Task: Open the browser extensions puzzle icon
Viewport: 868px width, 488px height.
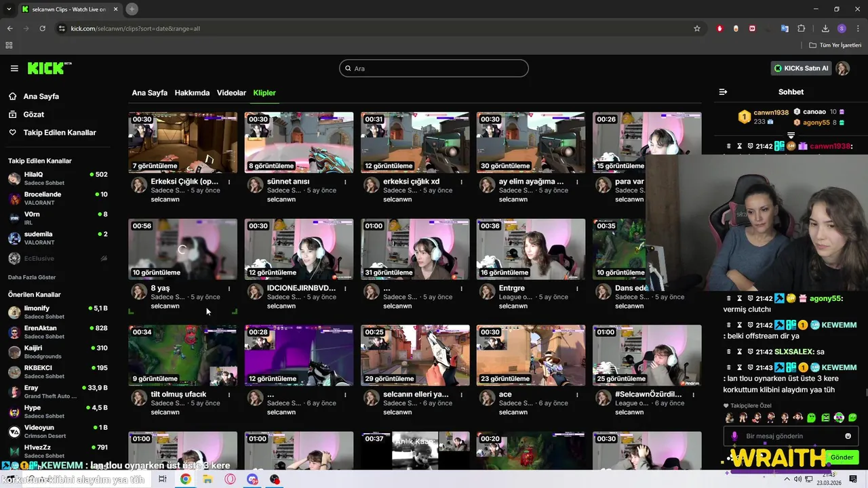Action: tap(801, 28)
